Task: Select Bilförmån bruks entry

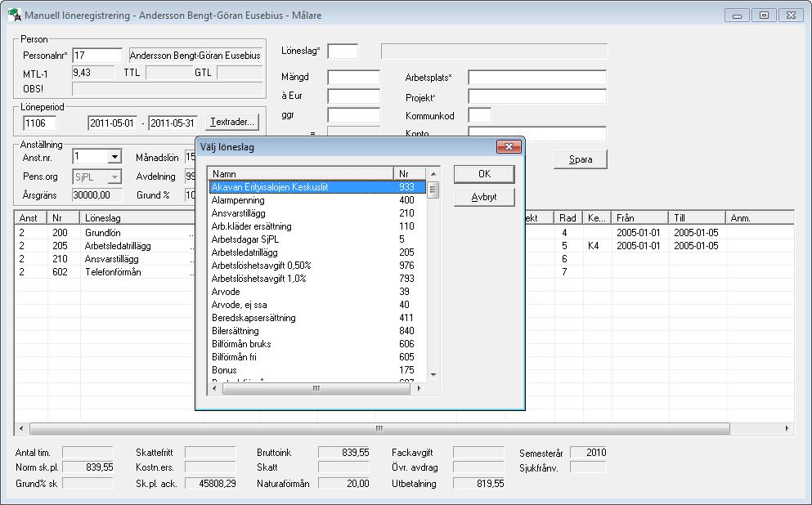Action: (317, 344)
